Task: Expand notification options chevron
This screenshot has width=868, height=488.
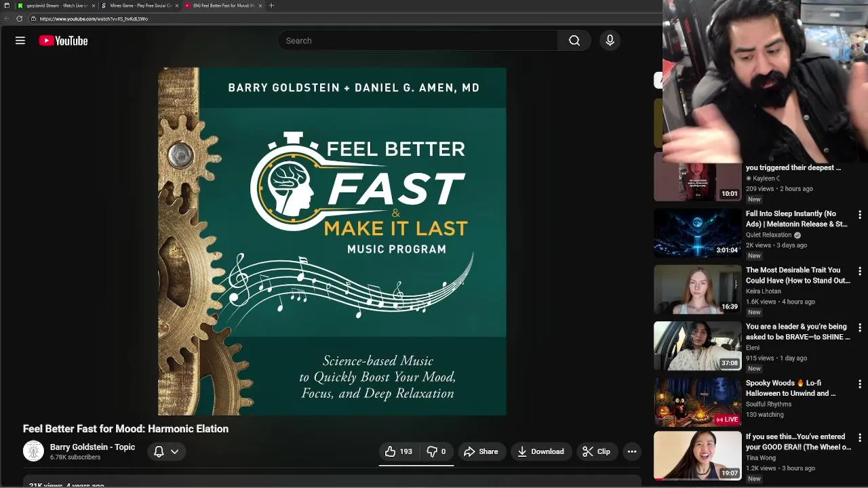Action: pyautogui.click(x=174, y=451)
